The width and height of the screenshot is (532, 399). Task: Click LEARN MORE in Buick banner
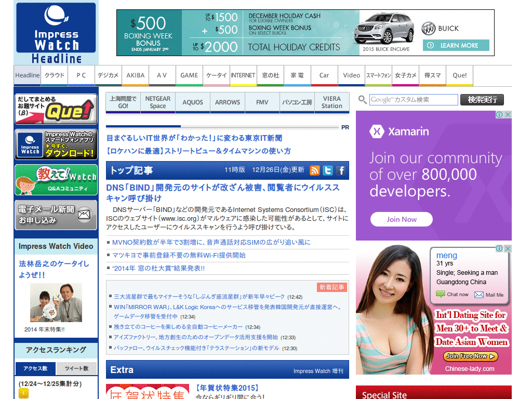click(456, 45)
